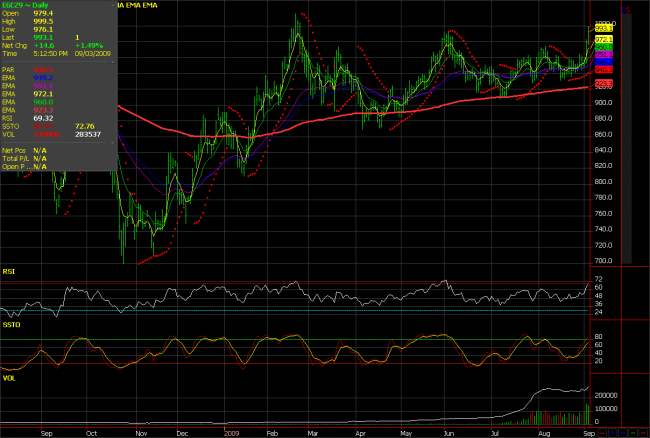Click the Sep label under the latest bars

(x=589, y=433)
